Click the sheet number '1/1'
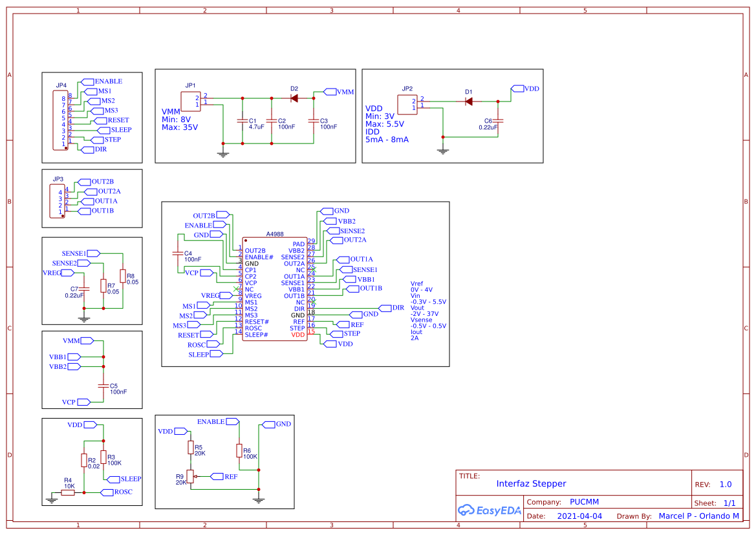Screen dimensions: 756x535 [x=729, y=503]
